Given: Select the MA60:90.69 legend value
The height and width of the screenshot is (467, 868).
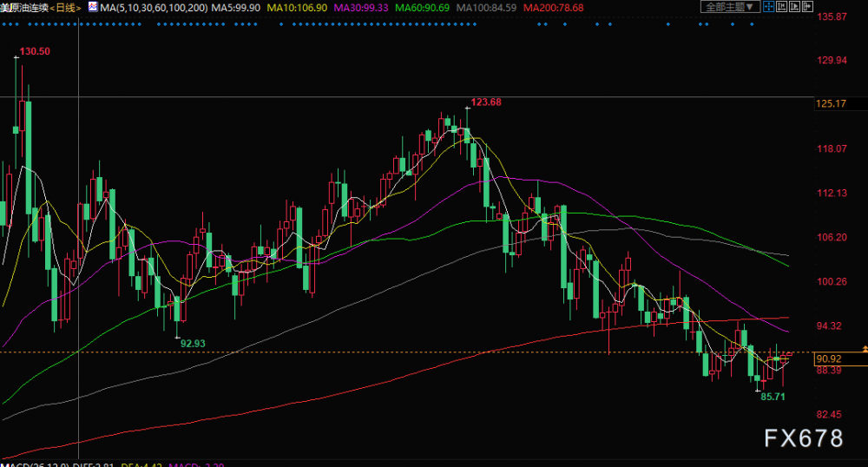Looking at the screenshot, I should [423, 8].
